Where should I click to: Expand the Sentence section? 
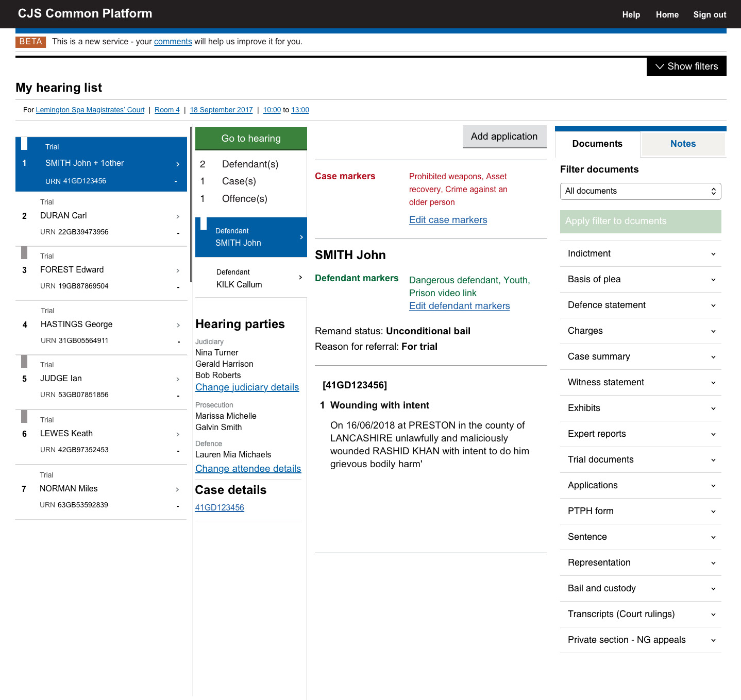(641, 537)
